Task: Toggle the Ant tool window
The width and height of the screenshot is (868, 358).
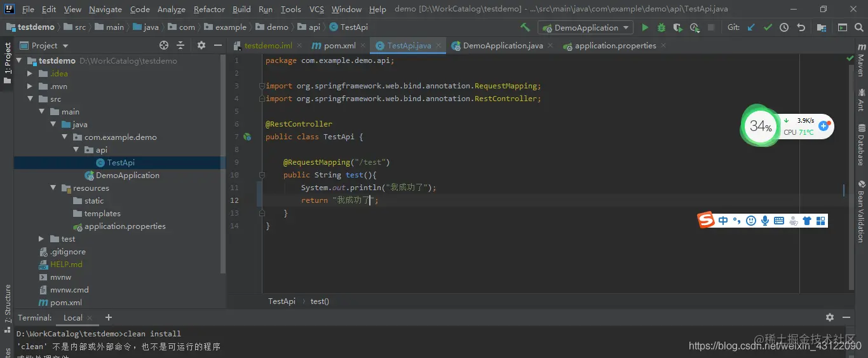Action: pos(861,100)
